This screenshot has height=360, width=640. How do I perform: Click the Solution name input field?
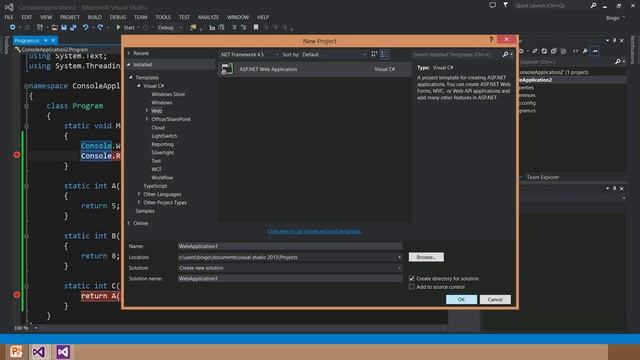pyautogui.click(x=290, y=278)
